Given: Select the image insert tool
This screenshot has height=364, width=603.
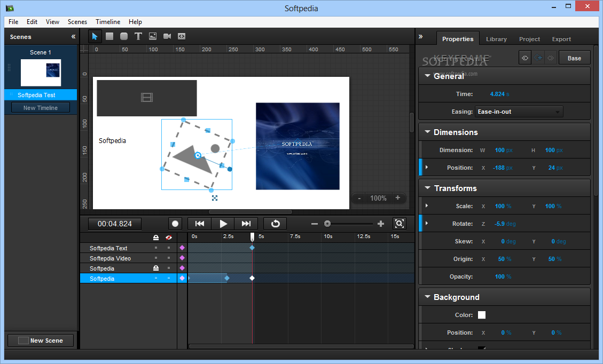Looking at the screenshot, I should [x=153, y=36].
